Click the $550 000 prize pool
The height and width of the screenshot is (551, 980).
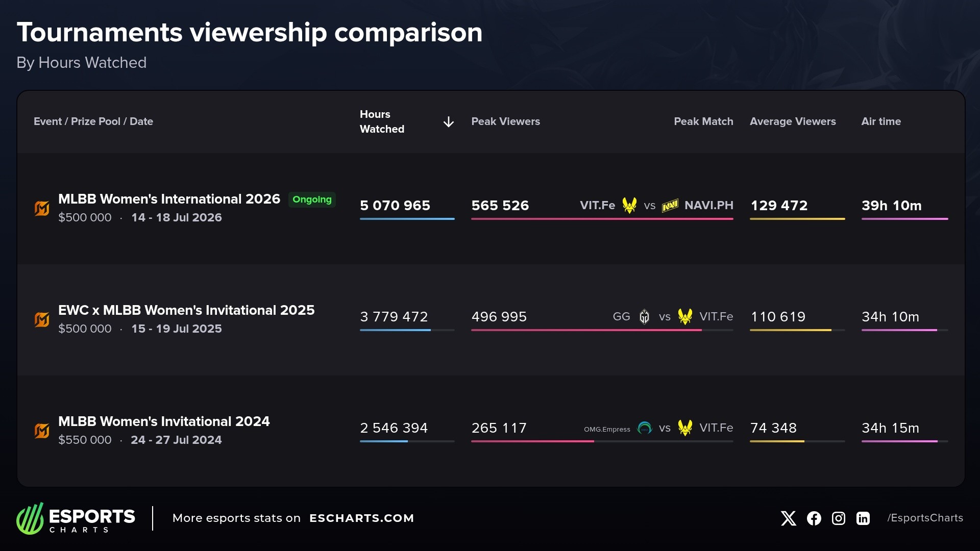[85, 440]
